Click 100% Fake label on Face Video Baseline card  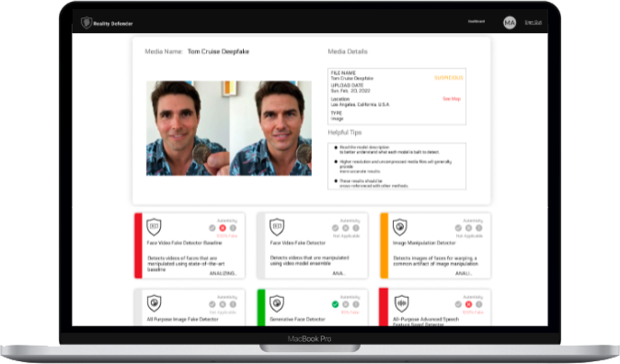(x=227, y=236)
